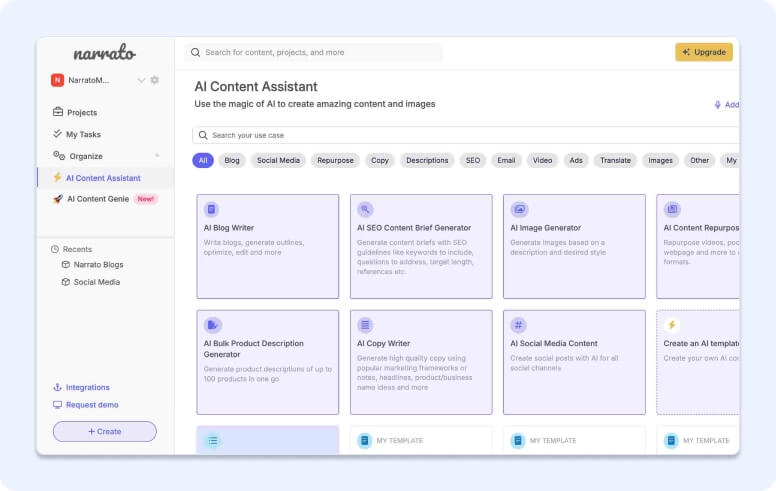Screen dimensions: 776x491
Task: Select the Images filter chip
Action: point(660,160)
